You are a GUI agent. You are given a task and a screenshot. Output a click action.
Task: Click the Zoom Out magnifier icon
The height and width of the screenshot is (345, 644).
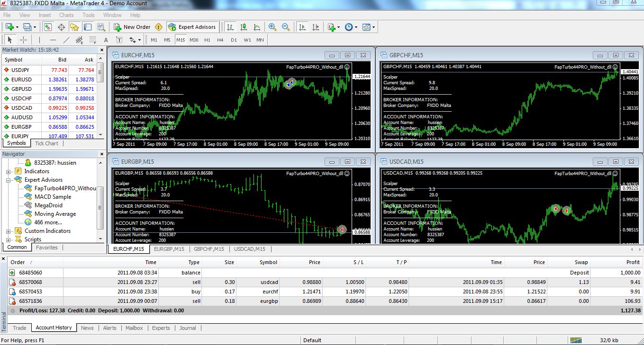click(x=286, y=27)
